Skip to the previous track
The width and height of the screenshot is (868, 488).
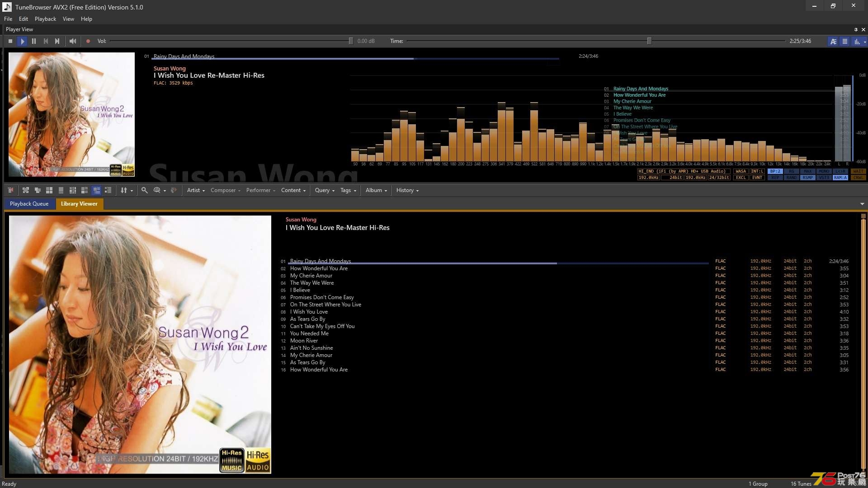46,41
